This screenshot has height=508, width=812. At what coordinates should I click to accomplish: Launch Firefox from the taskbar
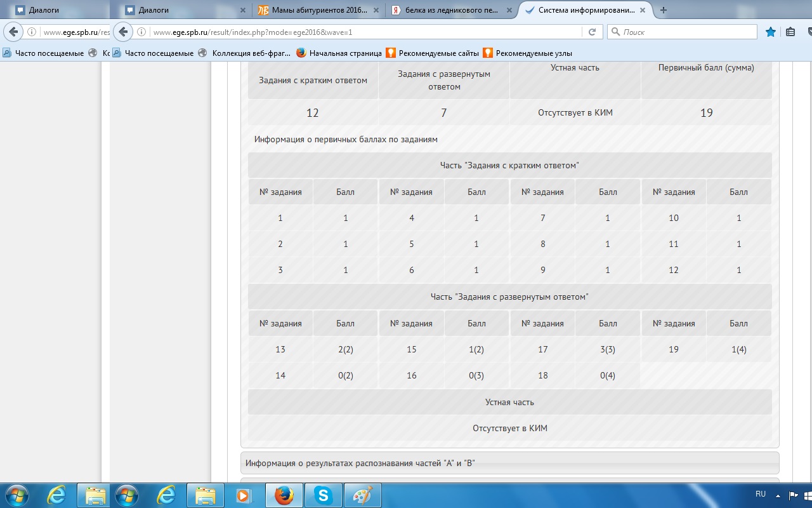point(284,495)
